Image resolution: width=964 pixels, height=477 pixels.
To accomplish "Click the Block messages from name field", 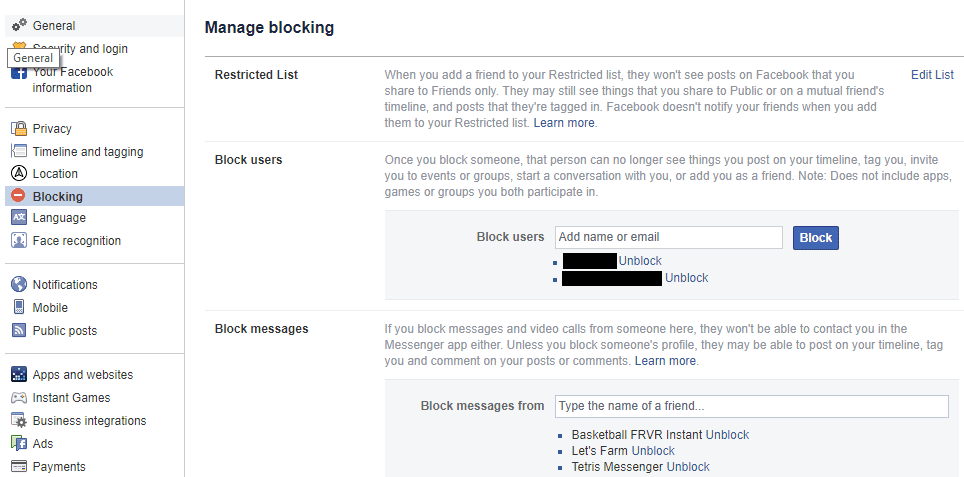I will [751, 406].
